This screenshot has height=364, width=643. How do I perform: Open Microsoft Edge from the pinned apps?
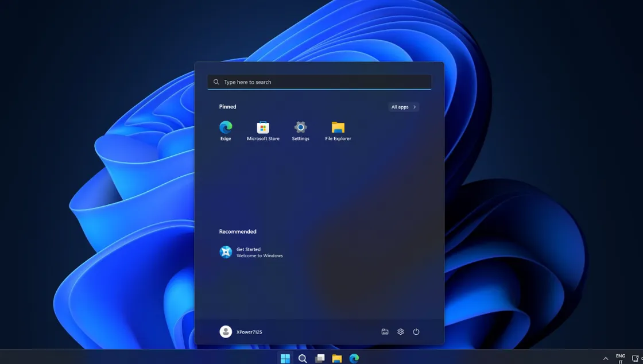225,127
